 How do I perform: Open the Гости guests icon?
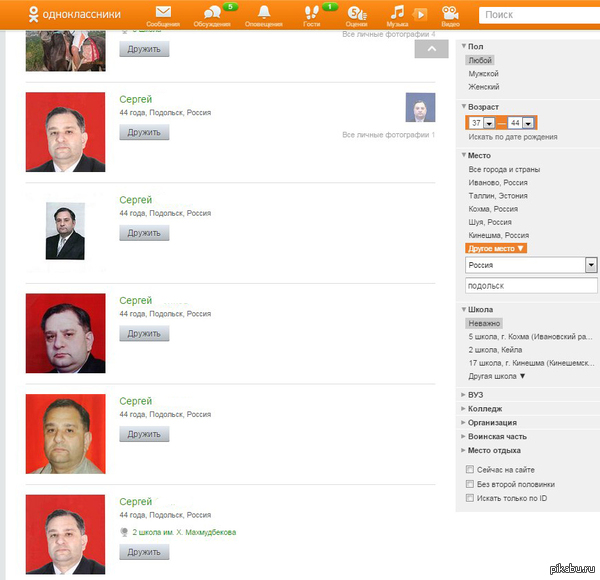311,13
